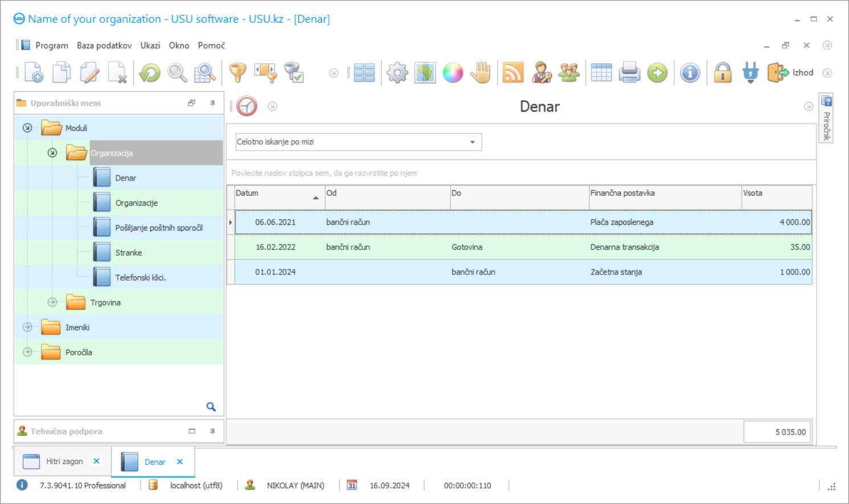Screen dimensions: 849x504
Task: Click the blue information icon in toolbar
Action: tap(690, 73)
